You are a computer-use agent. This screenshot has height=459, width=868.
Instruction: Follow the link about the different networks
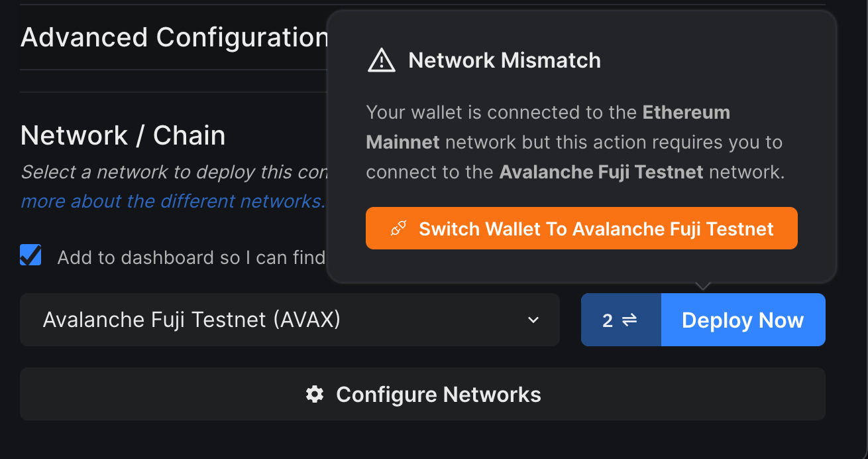point(172,200)
